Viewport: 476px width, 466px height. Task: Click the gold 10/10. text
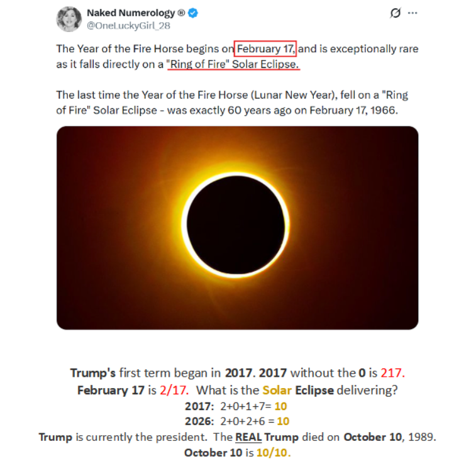(274, 453)
